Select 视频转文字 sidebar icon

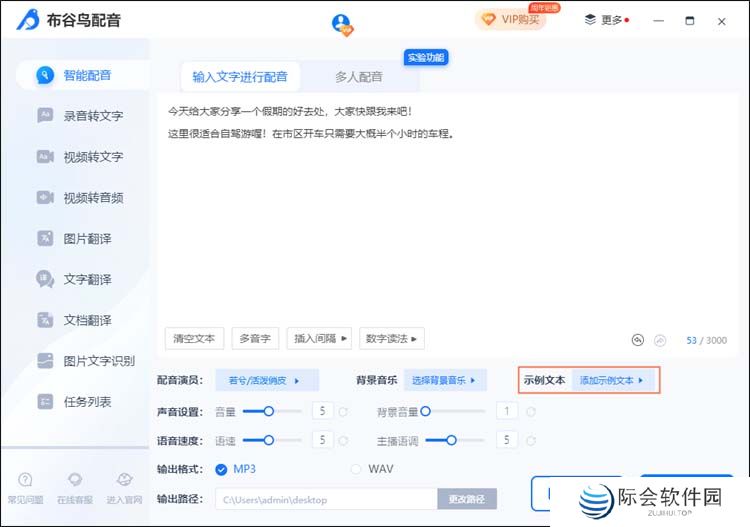[x=45, y=157]
